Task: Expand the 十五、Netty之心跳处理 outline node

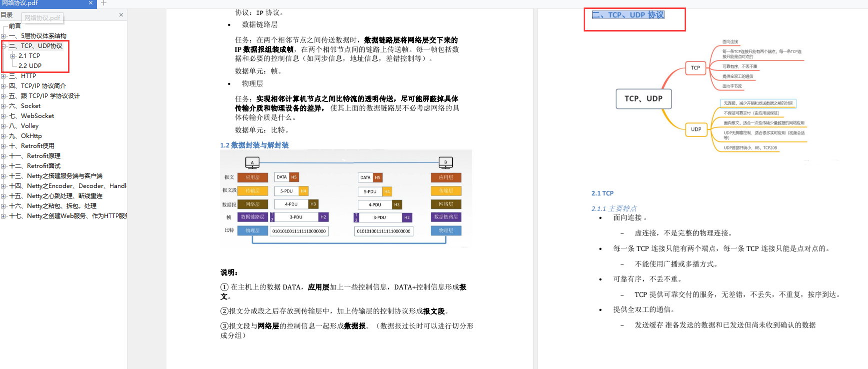Action: [x=3, y=196]
